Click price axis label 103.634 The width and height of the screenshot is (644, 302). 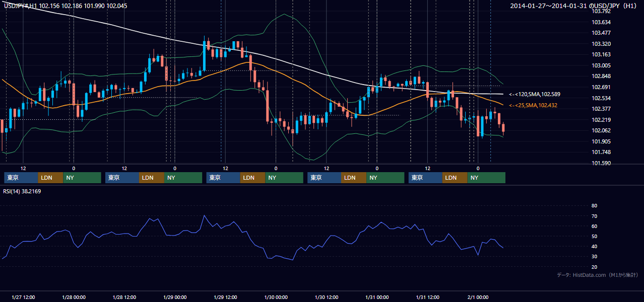coord(601,22)
